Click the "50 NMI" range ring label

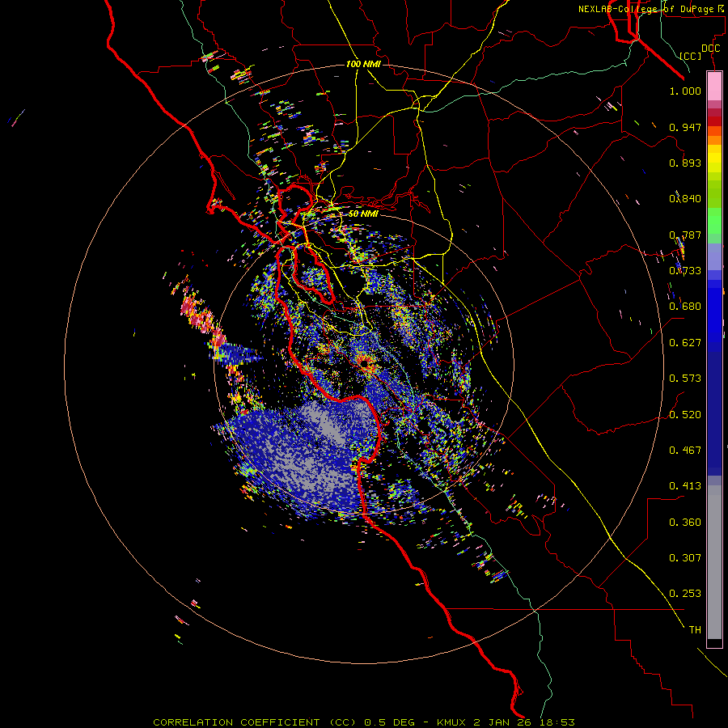point(363,214)
